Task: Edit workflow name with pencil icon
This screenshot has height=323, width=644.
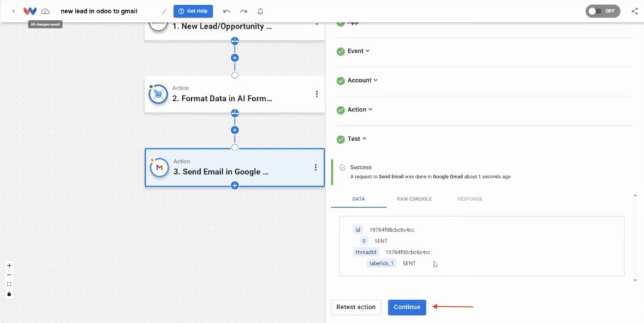Action: click(x=164, y=11)
